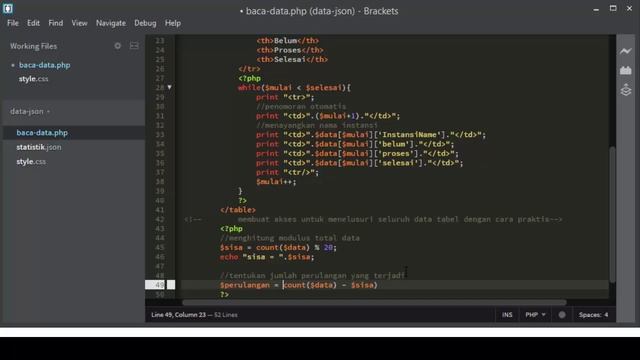Open the data-json project dropdown
Screen dimensions: 640x360
(x=30, y=111)
